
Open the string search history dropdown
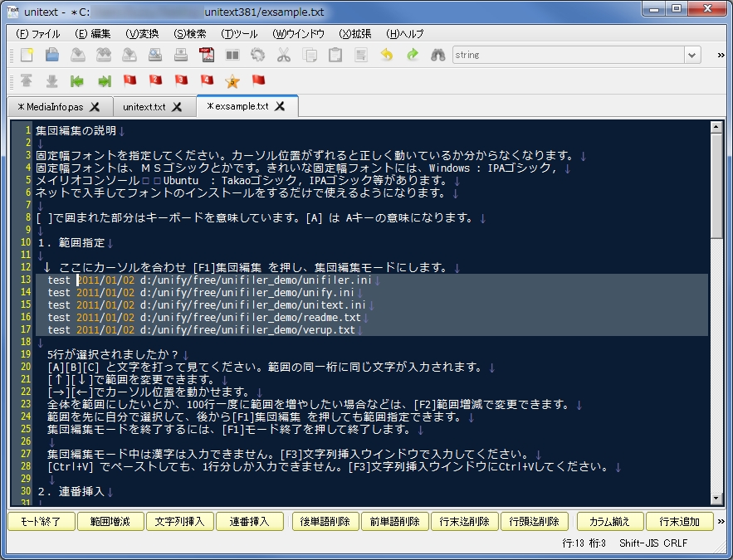(693, 55)
